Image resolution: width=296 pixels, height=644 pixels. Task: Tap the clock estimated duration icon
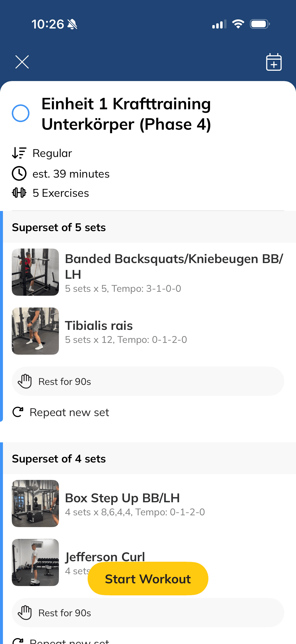[19, 173]
